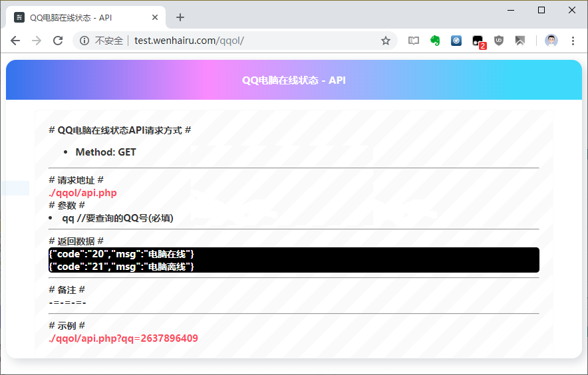
Task: Click the -=-=-=- remark text
Action: (67, 303)
